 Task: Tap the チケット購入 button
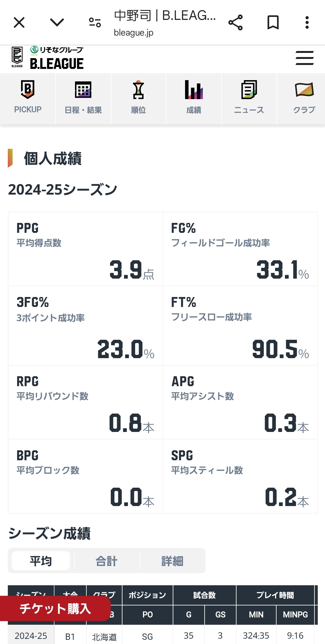click(55, 608)
